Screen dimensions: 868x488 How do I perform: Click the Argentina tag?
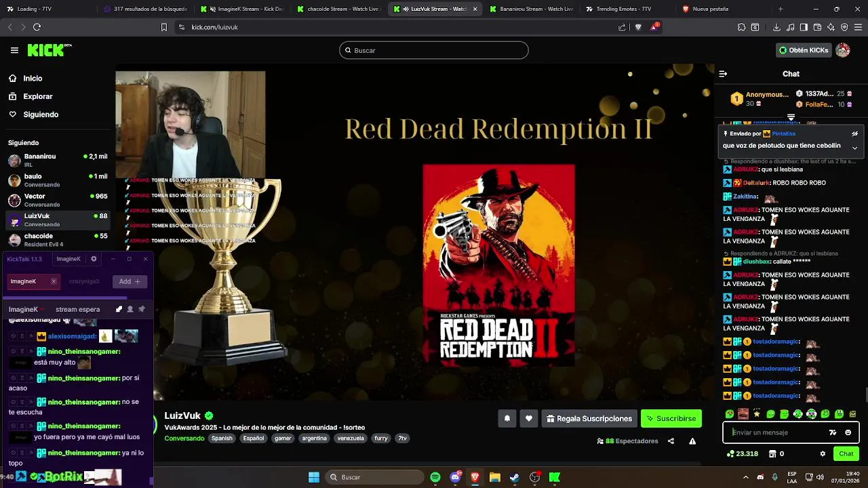click(314, 439)
